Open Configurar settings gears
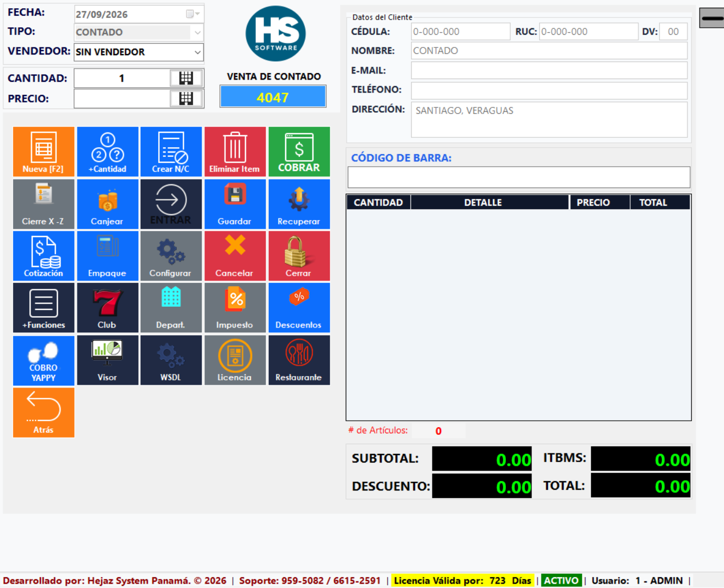Screen dimensions: 724x588 [x=171, y=256]
